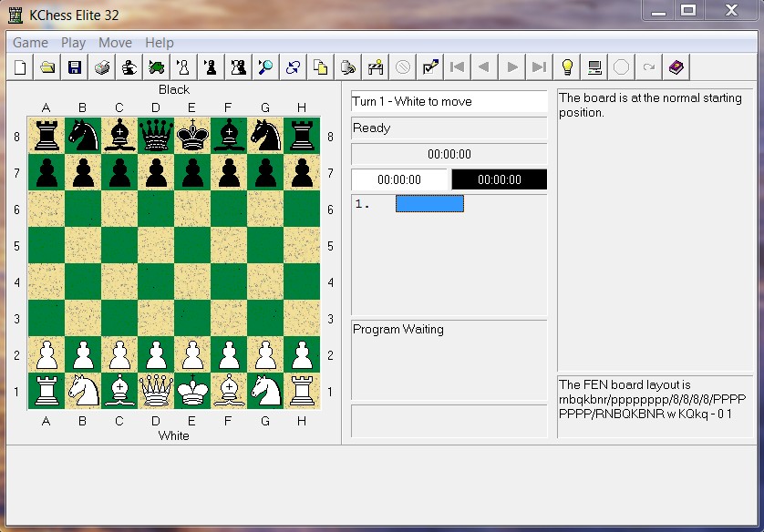The image size is (764, 532).
Task: Click Black's clock with the black background
Action: point(500,179)
